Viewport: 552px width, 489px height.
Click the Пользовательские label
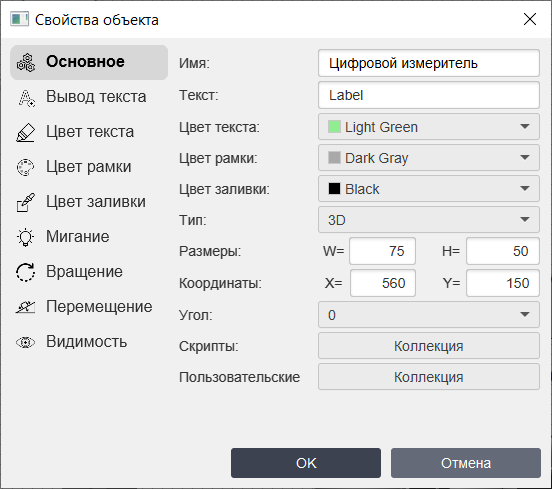coord(239,377)
